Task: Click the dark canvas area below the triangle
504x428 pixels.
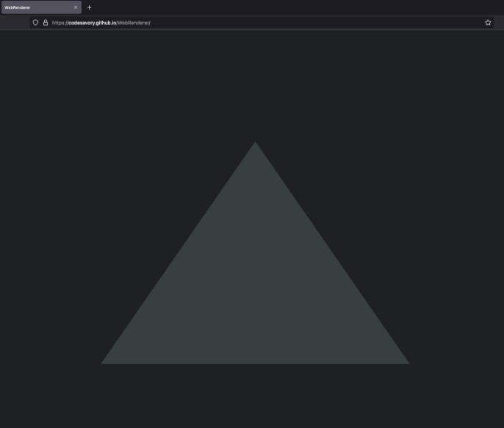Action: (x=255, y=397)
